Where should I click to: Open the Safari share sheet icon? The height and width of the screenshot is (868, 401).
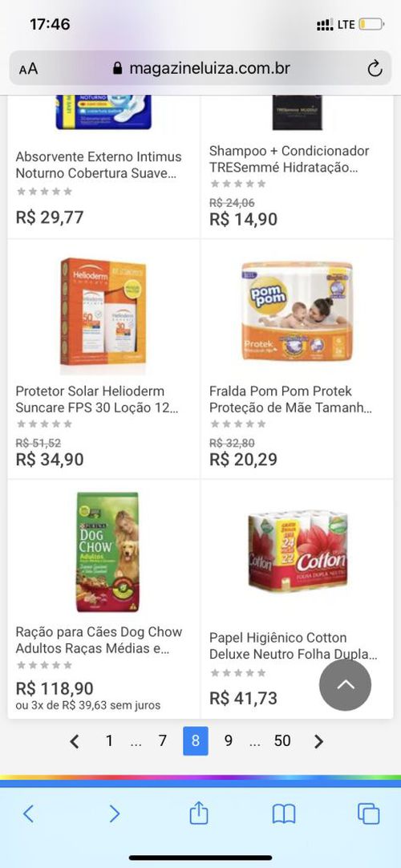199,812
